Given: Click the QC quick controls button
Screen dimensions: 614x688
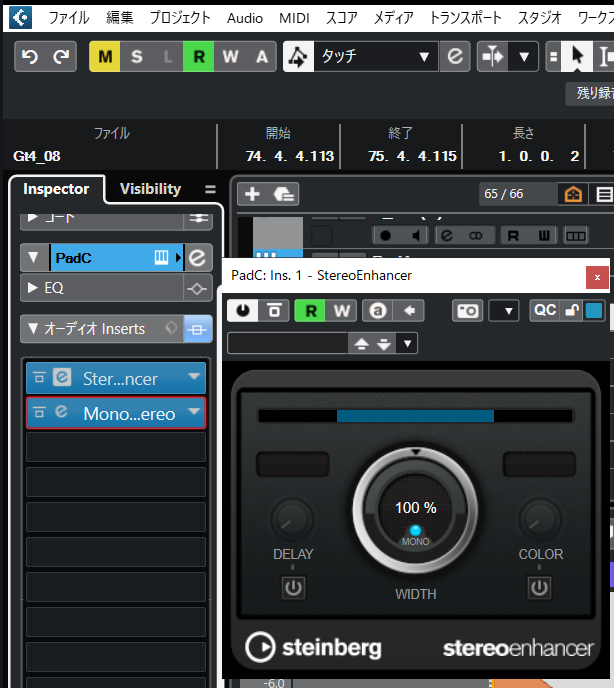Looking at the screenshot, I should coord(545,311).
